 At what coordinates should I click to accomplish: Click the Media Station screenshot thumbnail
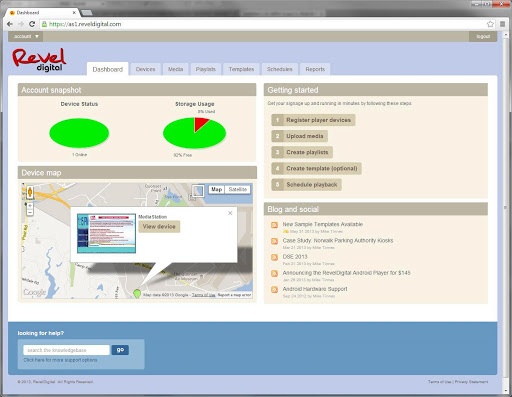tap(106, 233)
